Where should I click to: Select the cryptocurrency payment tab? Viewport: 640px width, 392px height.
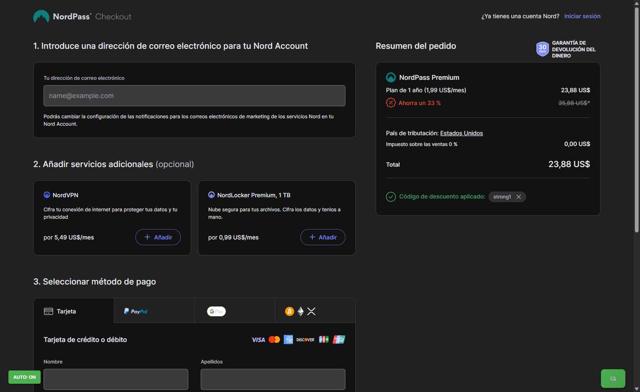[x=315, y=311]
